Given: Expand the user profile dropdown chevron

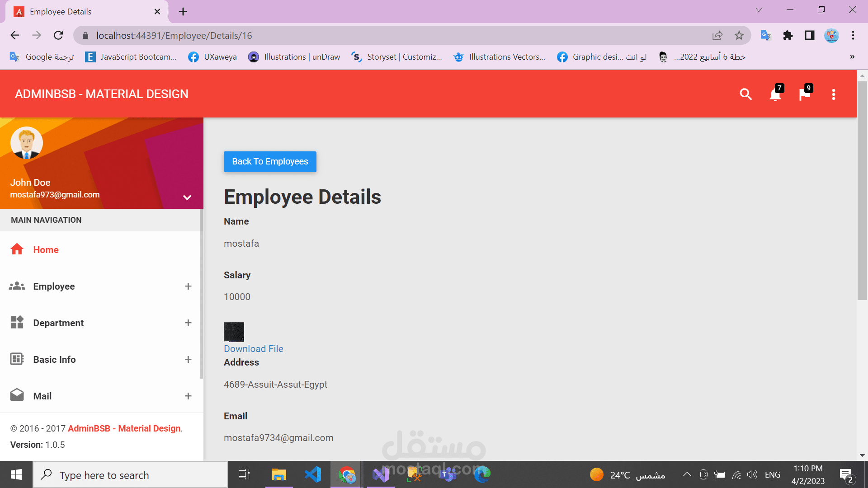Looking at the screenshot, I should [x=187, y=197].
